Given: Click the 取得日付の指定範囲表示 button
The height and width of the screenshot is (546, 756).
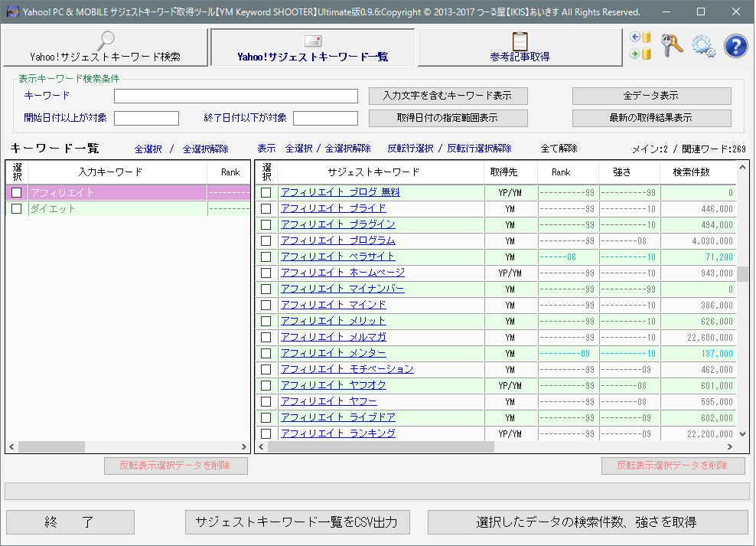Looking at the screenshot, I should click(448, 118).
